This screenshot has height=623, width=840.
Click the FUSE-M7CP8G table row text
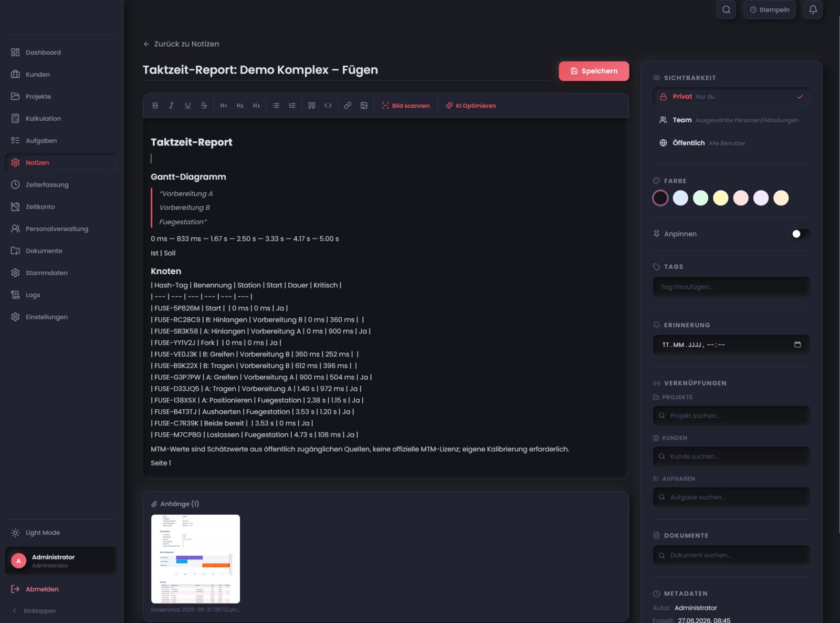pyautogui.click(x=255, y=435)
